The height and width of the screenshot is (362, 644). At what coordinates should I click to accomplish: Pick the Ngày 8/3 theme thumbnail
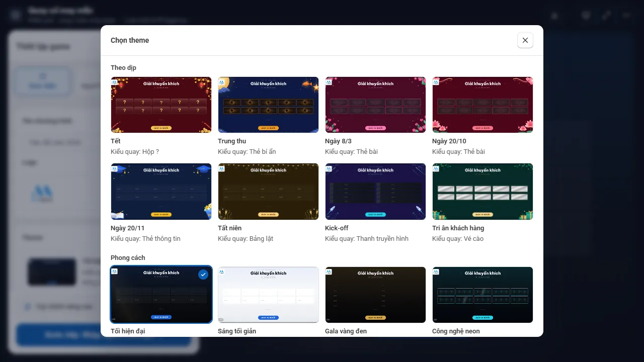point(375,105)
